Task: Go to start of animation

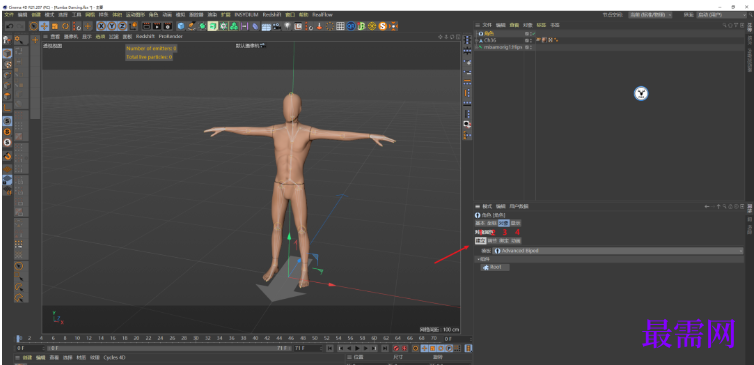Action: 330,348
